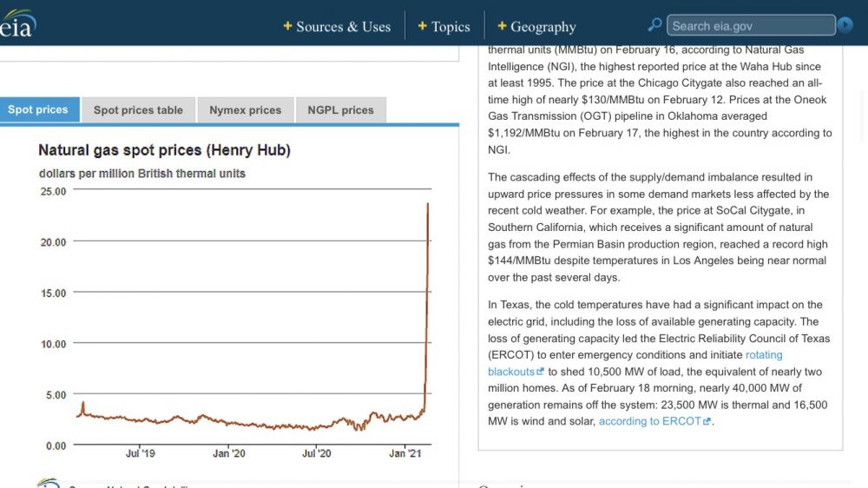
Task: Focus the Search eia.gov input field
Action: 751,26
